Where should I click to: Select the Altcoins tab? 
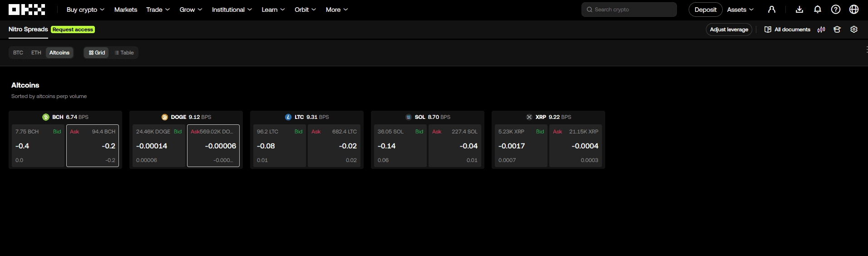[59, 53]
